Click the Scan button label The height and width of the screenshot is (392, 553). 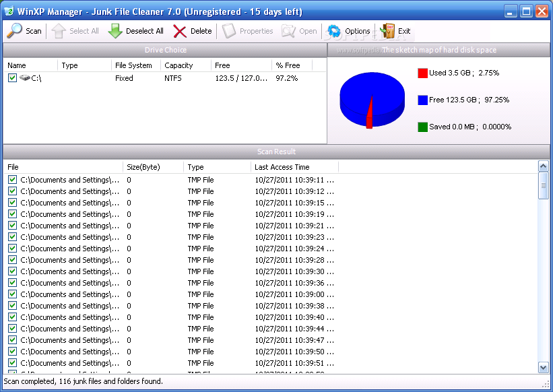[34, 31]
